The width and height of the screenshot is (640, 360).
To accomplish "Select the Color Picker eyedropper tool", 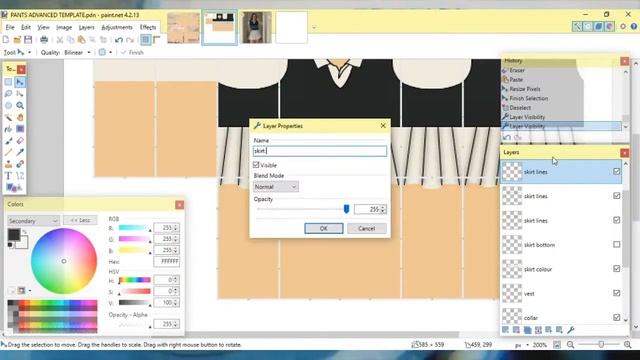I will click(20, 153).
